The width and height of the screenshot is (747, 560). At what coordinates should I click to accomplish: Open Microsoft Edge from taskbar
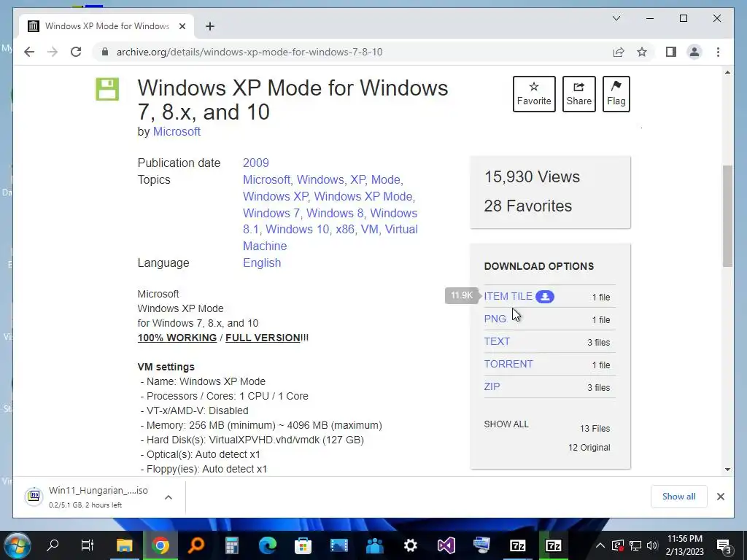click(267, 545)
